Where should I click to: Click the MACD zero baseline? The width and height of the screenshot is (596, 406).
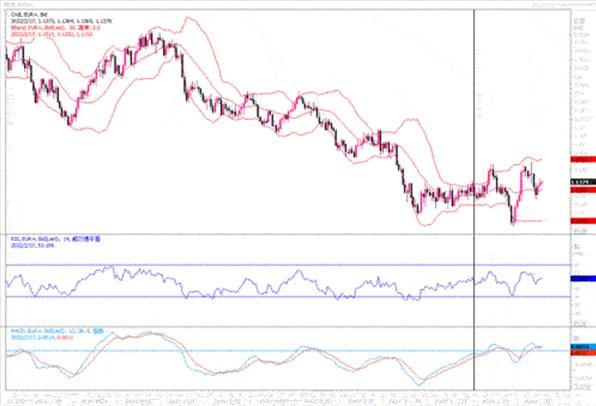(x=288, y=350)
